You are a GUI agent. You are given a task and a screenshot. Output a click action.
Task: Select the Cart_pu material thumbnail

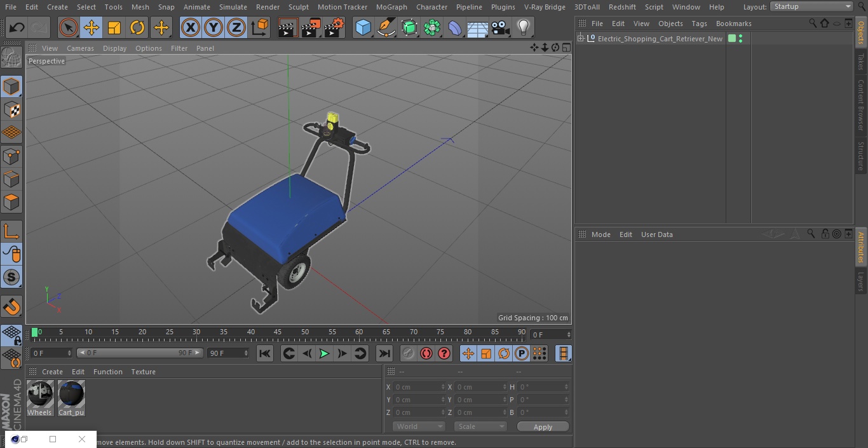71,398
